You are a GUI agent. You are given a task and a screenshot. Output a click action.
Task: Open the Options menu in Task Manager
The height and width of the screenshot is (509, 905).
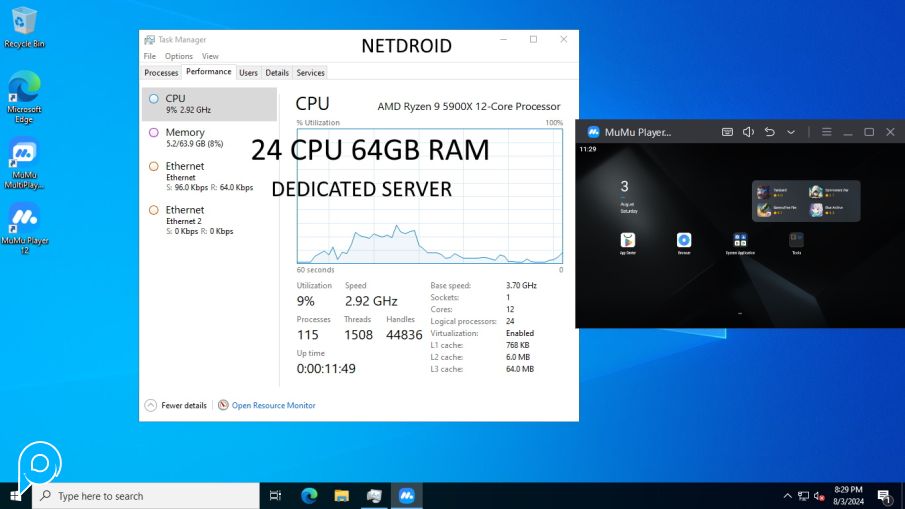[x=179, y=56]
